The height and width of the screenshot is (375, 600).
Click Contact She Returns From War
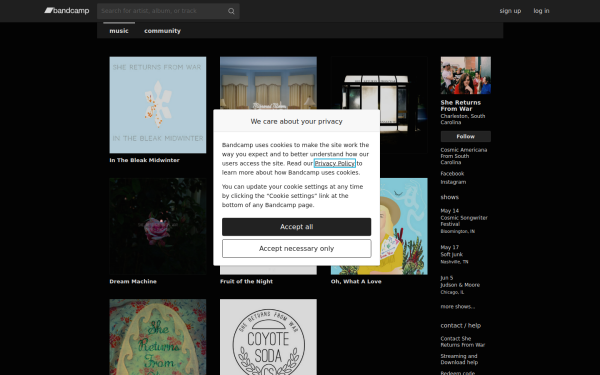pos(462,342)
